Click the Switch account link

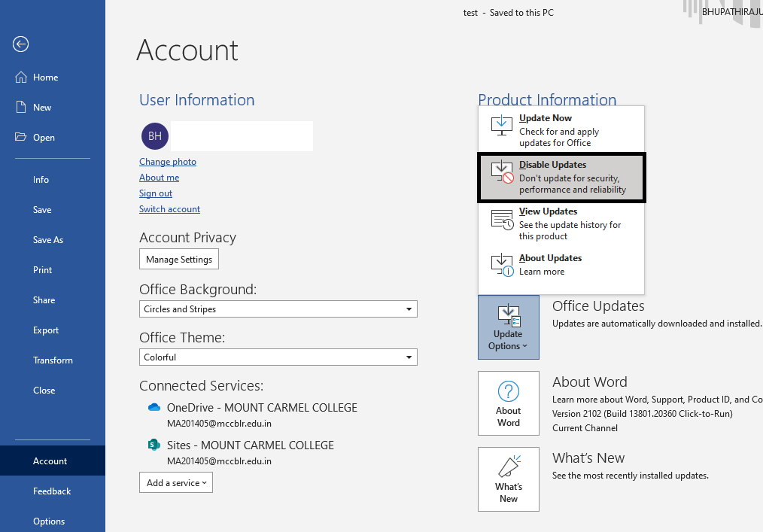pos(169,208)
